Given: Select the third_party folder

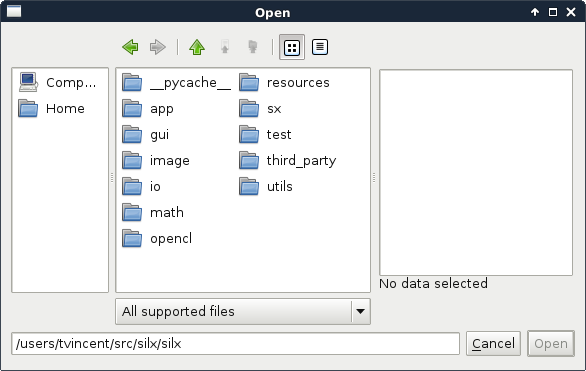Looking at the screenshot, I should 288,161.
